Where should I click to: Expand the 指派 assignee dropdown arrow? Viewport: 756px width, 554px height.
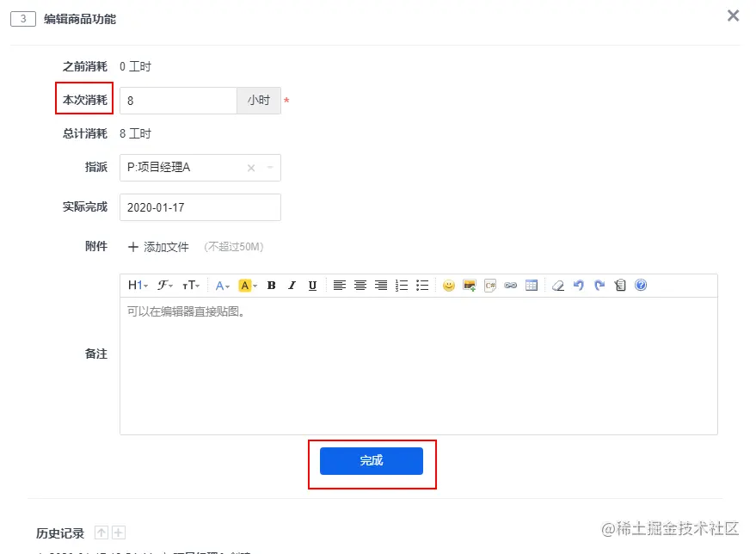click(x=270, y=168)
